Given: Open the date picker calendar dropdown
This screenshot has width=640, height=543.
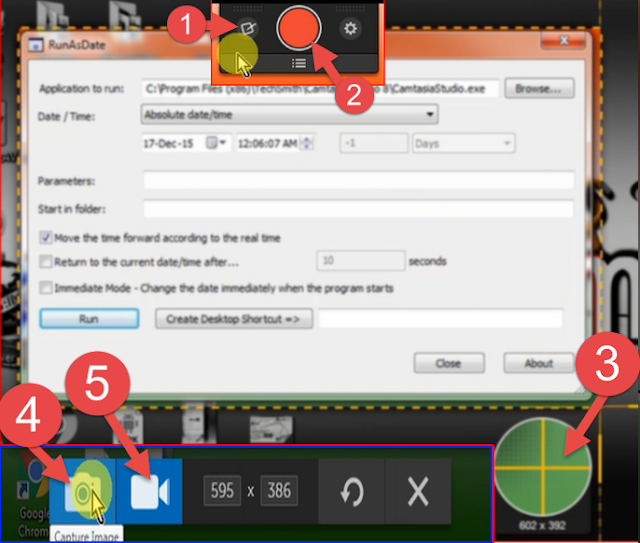Looking at the screenshot, I should [217, 143].
